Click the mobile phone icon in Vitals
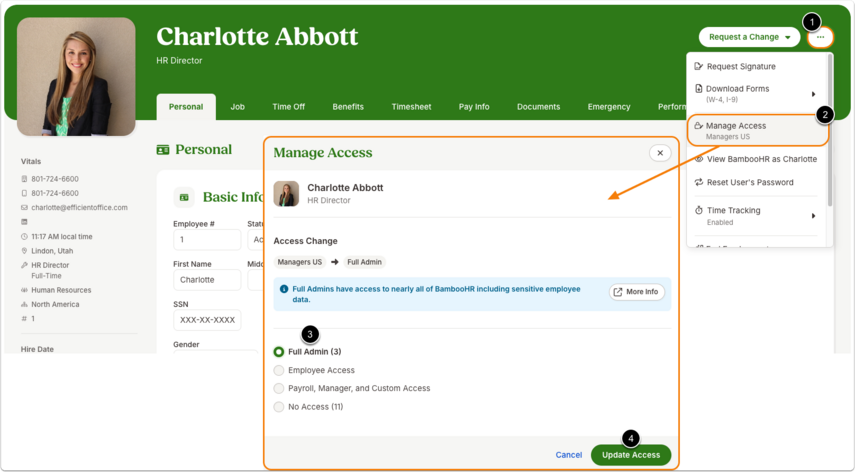Viewport: 855px width, 472px height. 24,193
